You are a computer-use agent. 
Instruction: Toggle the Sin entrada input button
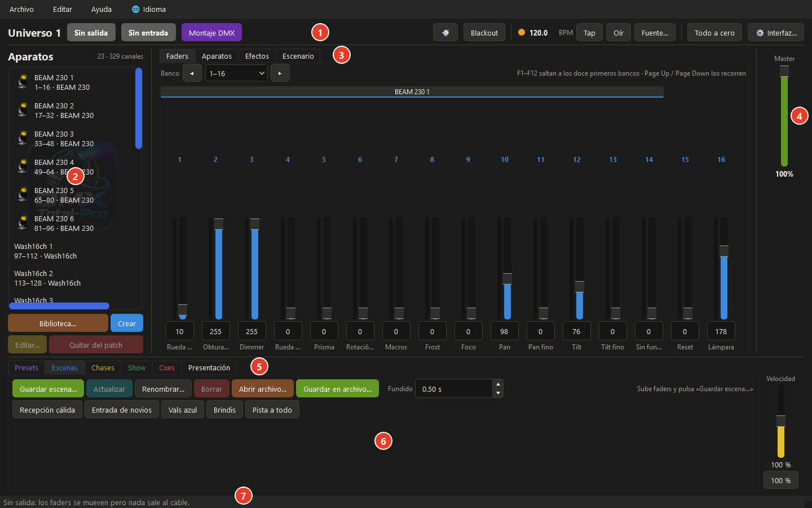click(x=148, y=32)
